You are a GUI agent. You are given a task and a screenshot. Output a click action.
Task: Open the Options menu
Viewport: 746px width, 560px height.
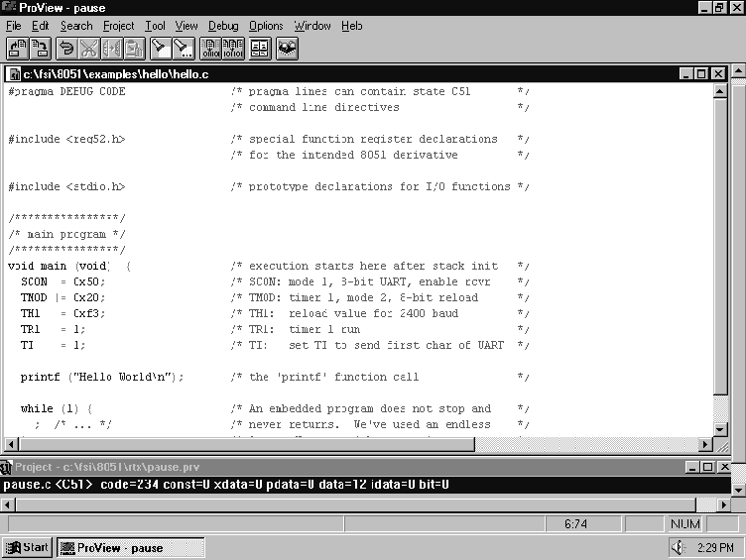266,26
